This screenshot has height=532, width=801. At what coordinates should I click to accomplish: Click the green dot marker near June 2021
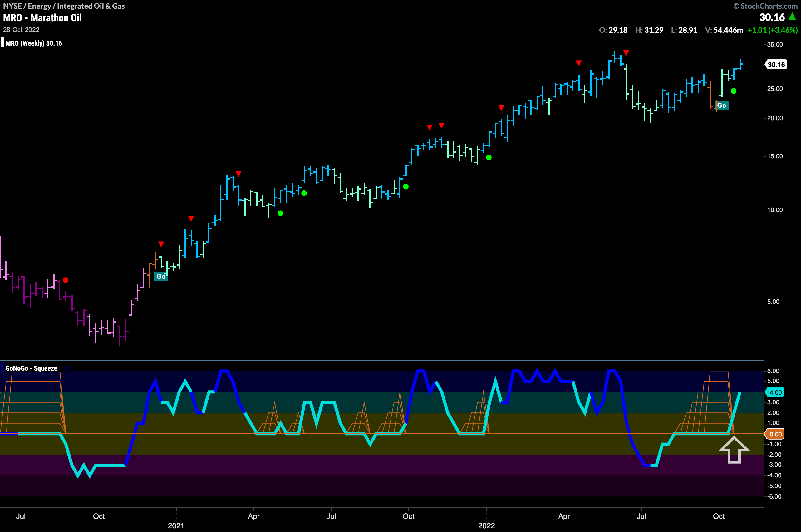[304, 193]
